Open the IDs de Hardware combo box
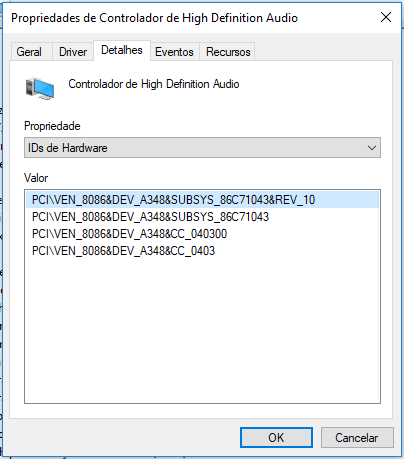Image resolution: width=404 pixels, height=459 pixels. point(202,148)
